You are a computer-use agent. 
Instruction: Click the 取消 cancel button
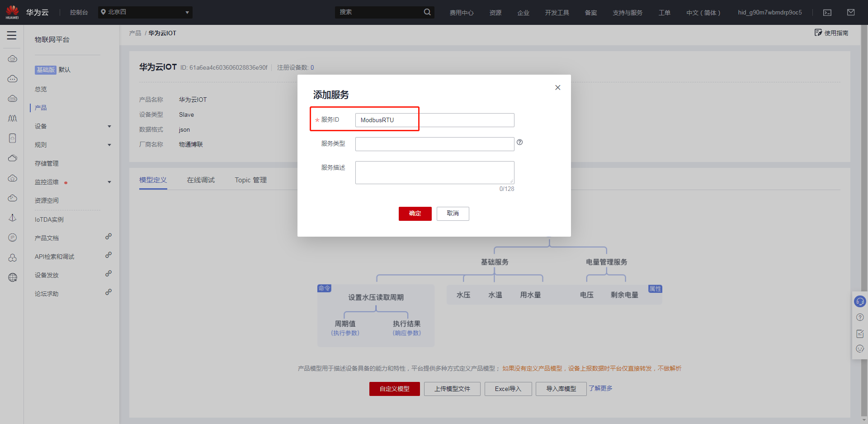453,214
